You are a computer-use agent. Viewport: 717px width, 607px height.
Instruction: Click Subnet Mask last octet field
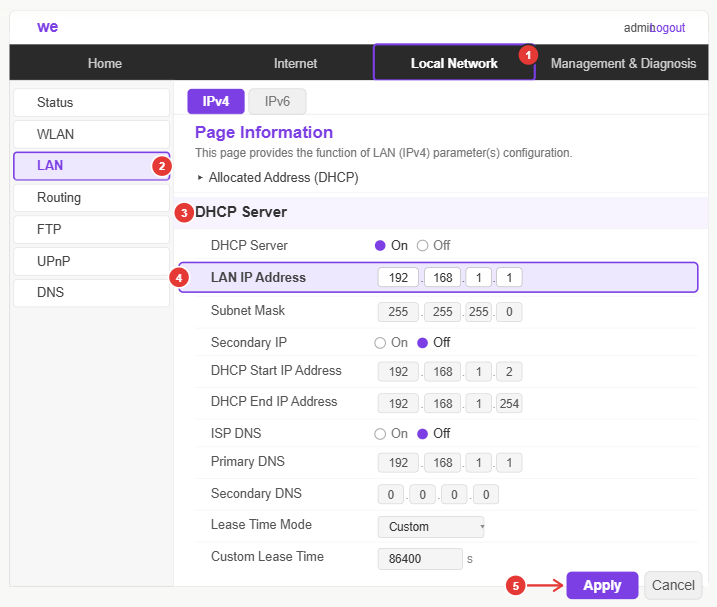509,312
